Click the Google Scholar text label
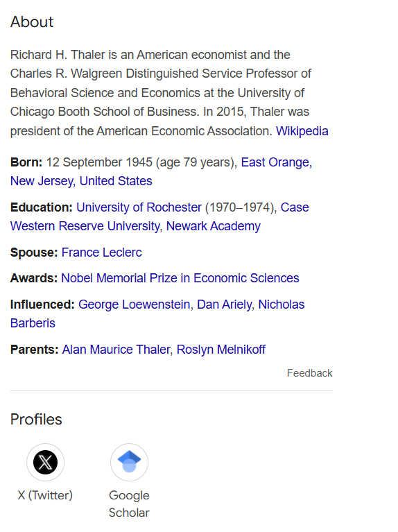The height and width of the screenshot is (532, 398). click(x=129, y=504)
